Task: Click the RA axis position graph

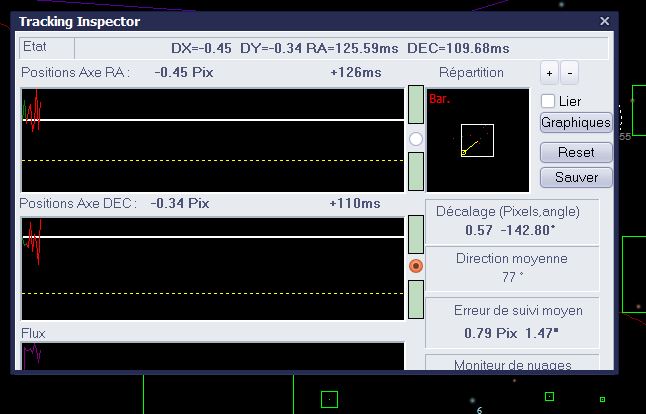Action: 213,139
